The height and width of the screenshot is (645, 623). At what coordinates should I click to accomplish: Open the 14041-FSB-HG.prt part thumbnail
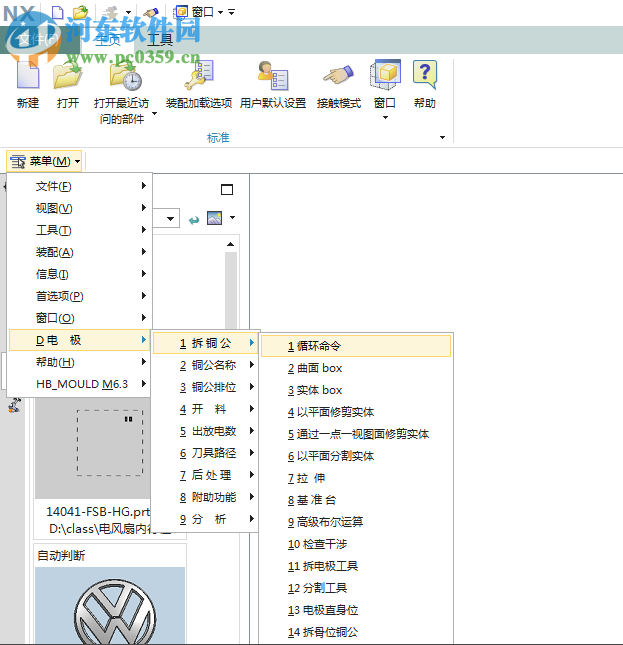[x=93, y=448]
